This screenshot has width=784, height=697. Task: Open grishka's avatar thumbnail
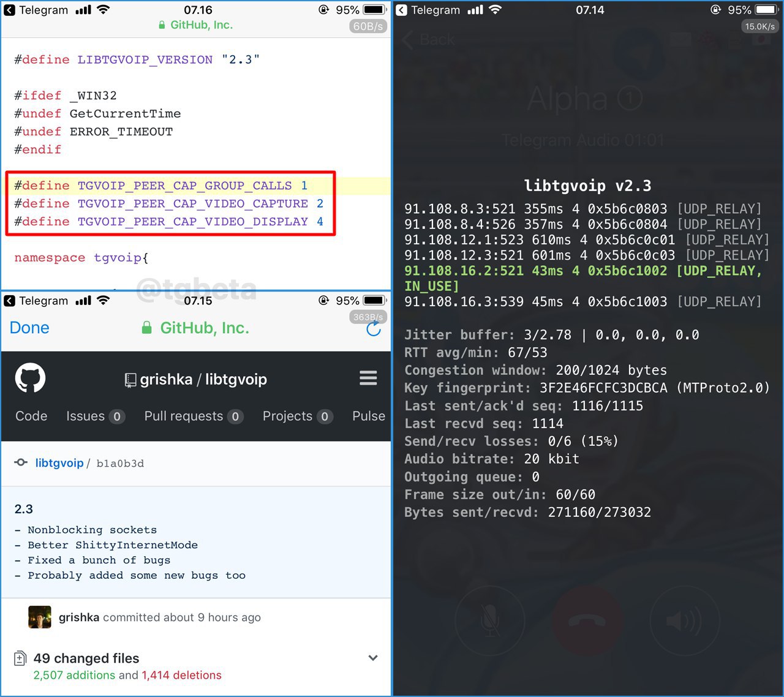coord(40,617)
